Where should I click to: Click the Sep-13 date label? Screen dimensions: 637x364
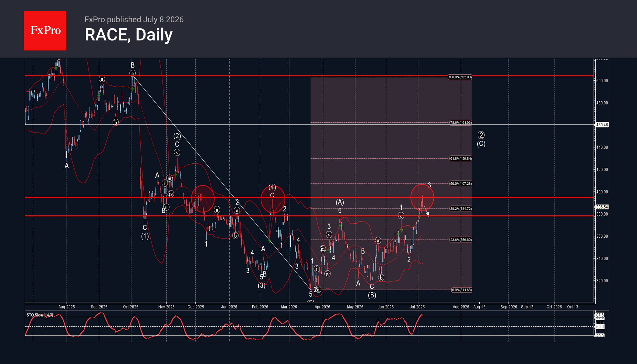527,307
